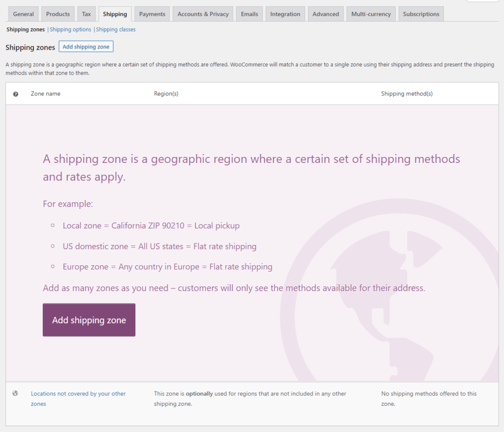Go to the Payments tab
This screenshot has height=432, width=504.
pos(152,14)
